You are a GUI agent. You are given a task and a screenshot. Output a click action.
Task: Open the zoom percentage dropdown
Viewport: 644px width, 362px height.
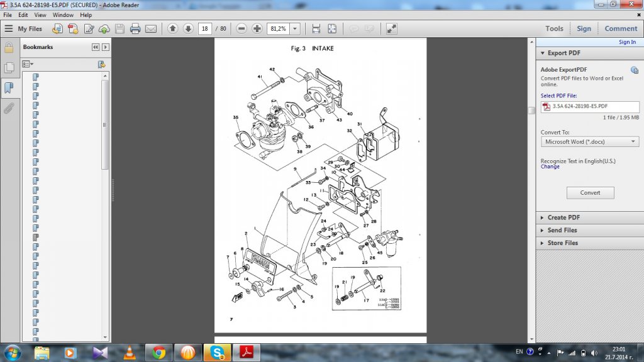point(295,29)
